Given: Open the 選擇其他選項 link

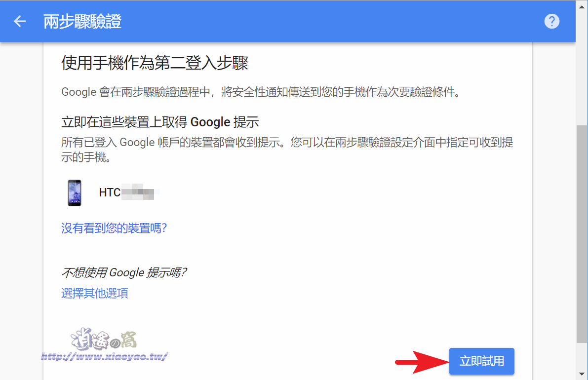Looking at the screenshot, I should click(x=94, y=293).
